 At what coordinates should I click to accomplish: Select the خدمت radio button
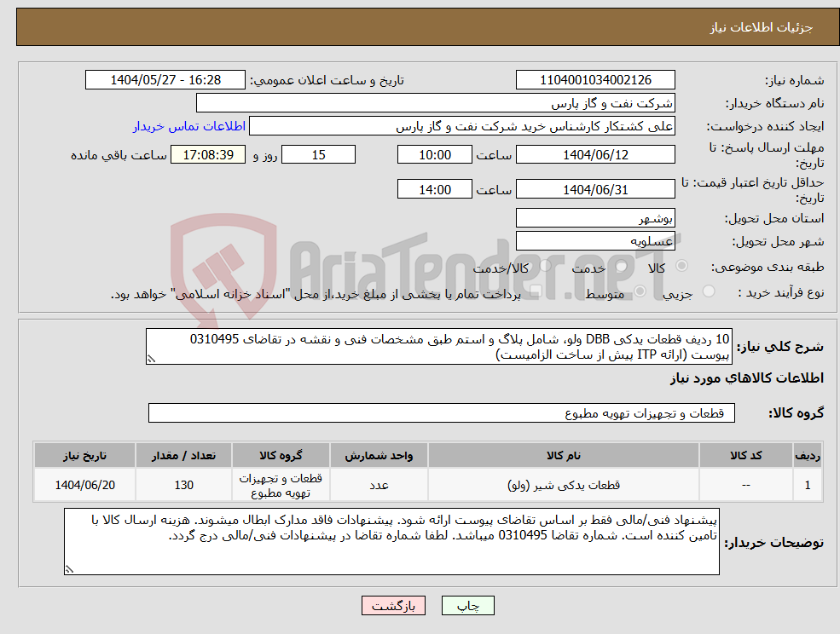(x=622, y=266)
